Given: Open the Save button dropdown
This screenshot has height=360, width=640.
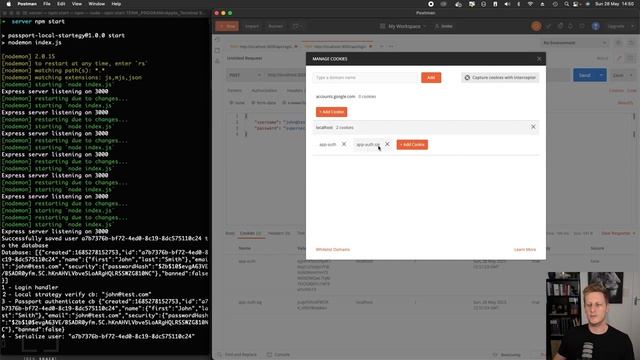Looking at the screenshot, I should (631, 75).
